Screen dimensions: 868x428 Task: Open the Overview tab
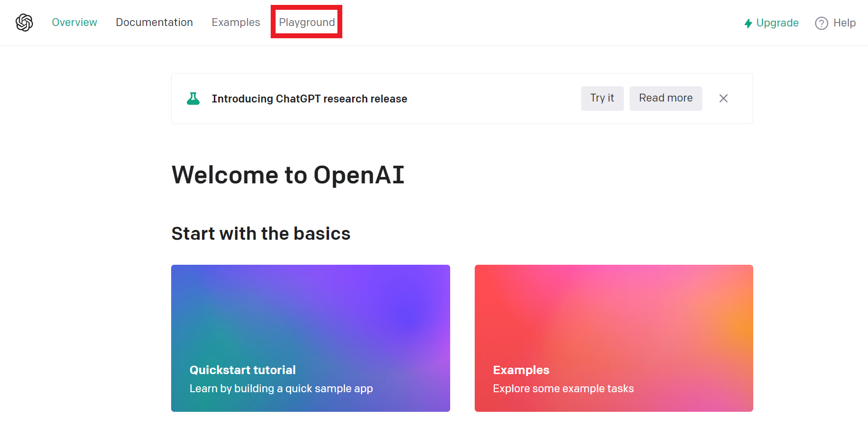pyautogui.click(x=75, y=23)
